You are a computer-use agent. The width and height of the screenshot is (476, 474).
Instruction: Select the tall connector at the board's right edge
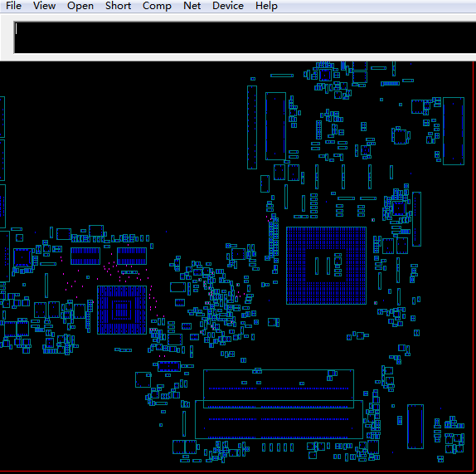pyautogui.click(x=454, y=131)
